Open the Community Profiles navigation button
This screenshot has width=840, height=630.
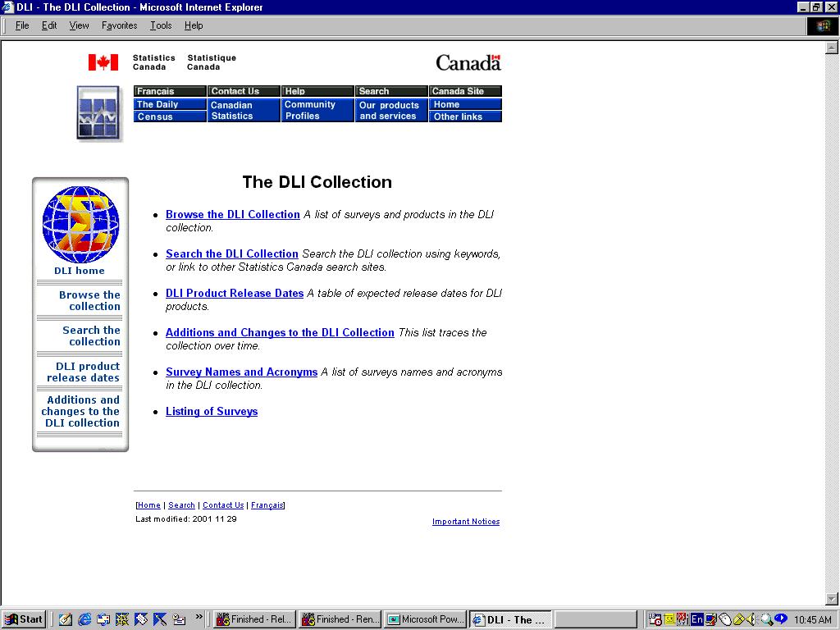tap(317, 111)
